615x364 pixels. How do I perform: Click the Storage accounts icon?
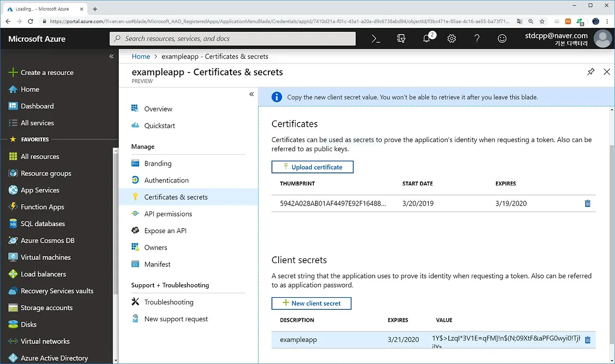pos(13,308)
